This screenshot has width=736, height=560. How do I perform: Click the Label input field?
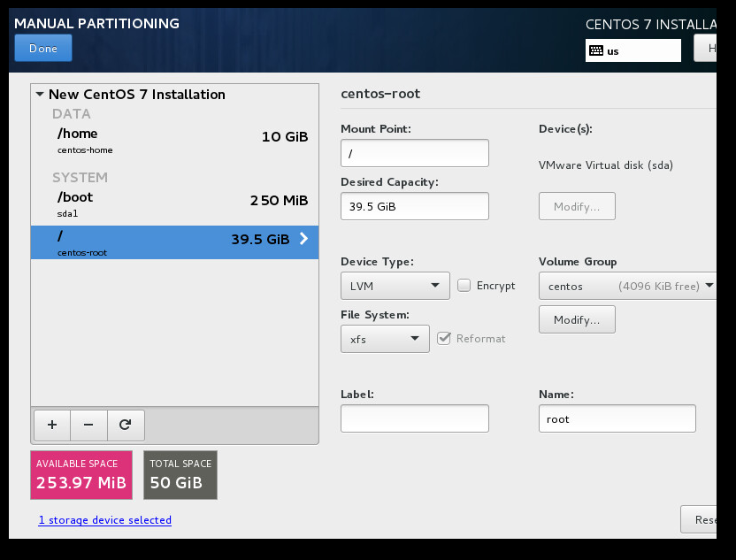click(415, 418)
